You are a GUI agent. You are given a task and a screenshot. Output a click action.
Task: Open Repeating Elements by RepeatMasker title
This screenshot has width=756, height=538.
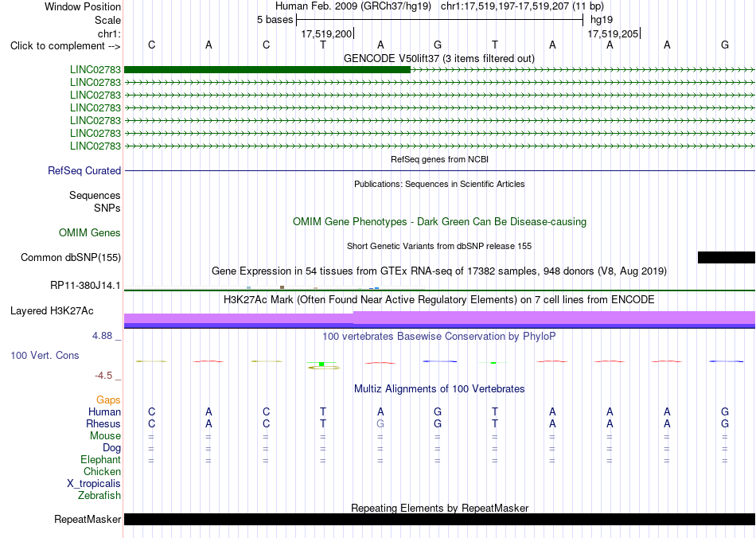tap(439, 508)
